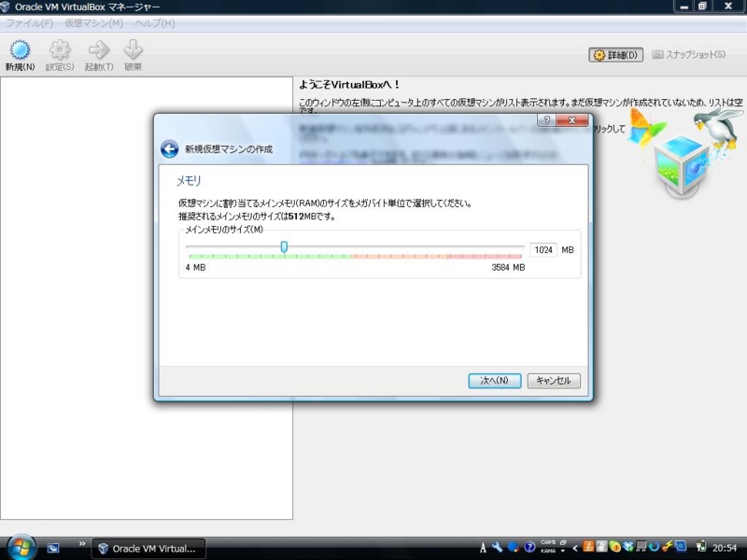Click the 新規仮想マシンの作成 wizard title
The image size is (747, 560).
[229, 149]
